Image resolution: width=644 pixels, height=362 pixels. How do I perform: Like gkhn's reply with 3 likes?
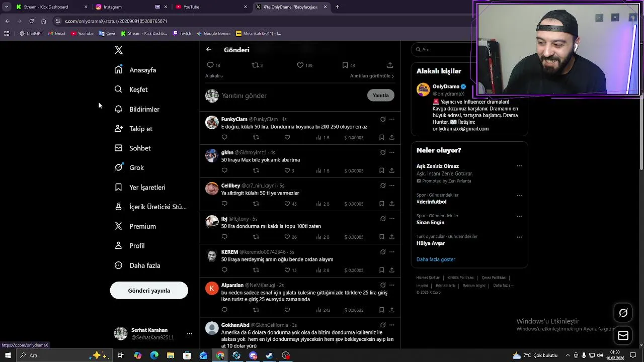tap(287, 170)
